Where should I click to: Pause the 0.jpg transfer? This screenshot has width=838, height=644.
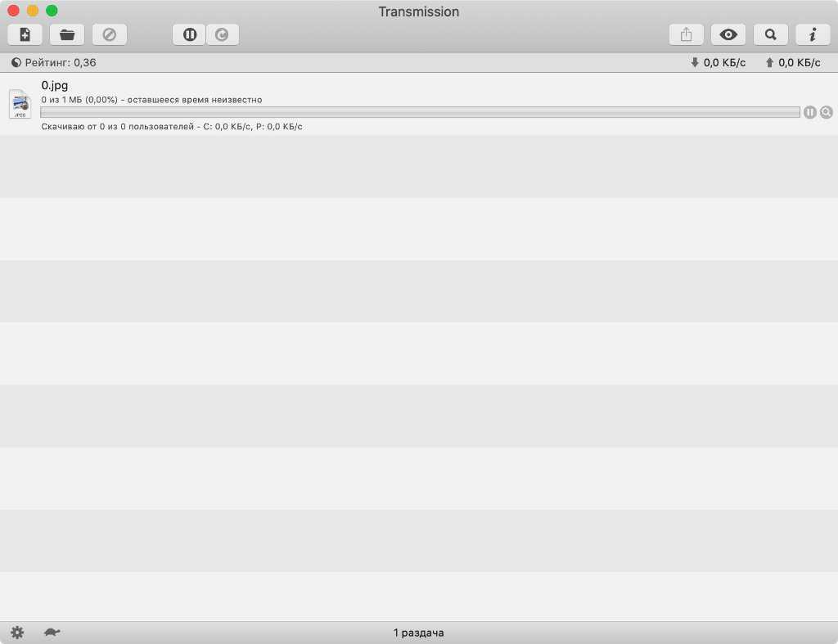click(x=809, y=112)
